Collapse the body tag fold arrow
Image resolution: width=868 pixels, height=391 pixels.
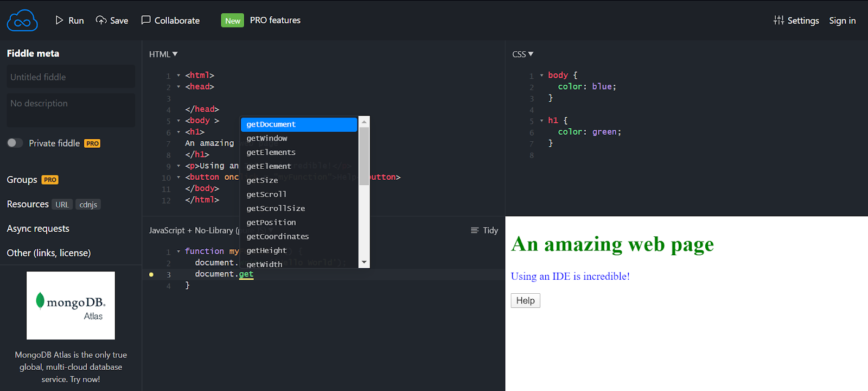click(178, 121)
